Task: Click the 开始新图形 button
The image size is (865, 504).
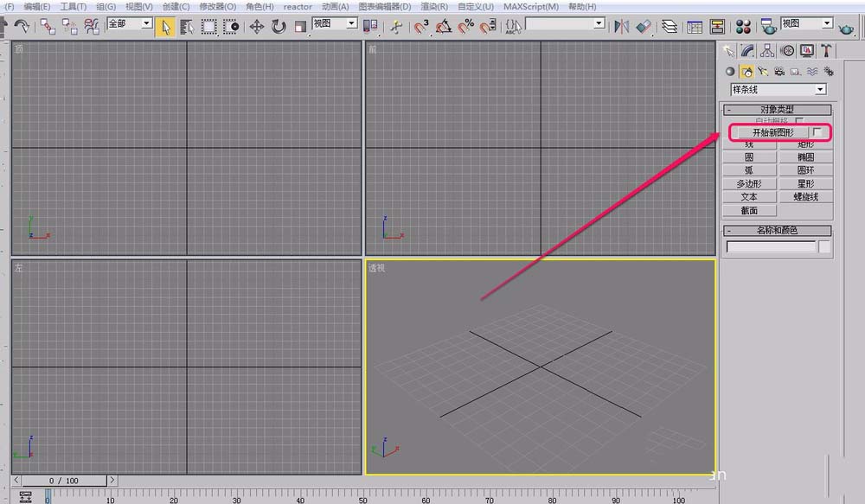Action: pyautogui.click(x=772, y=132)
